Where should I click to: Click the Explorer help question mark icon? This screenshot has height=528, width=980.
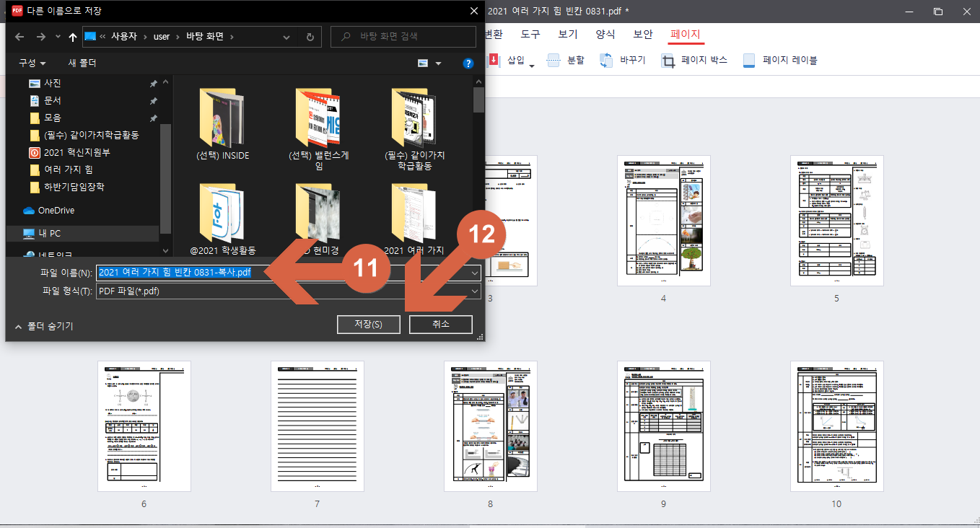(468, 63)
